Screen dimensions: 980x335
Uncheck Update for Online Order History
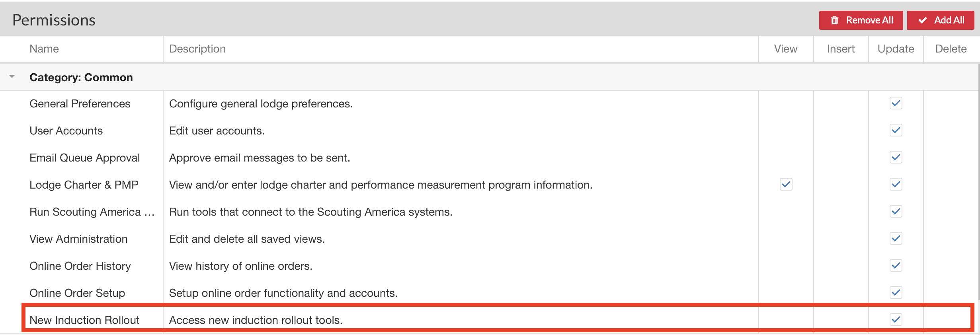[x=896, y=266]
